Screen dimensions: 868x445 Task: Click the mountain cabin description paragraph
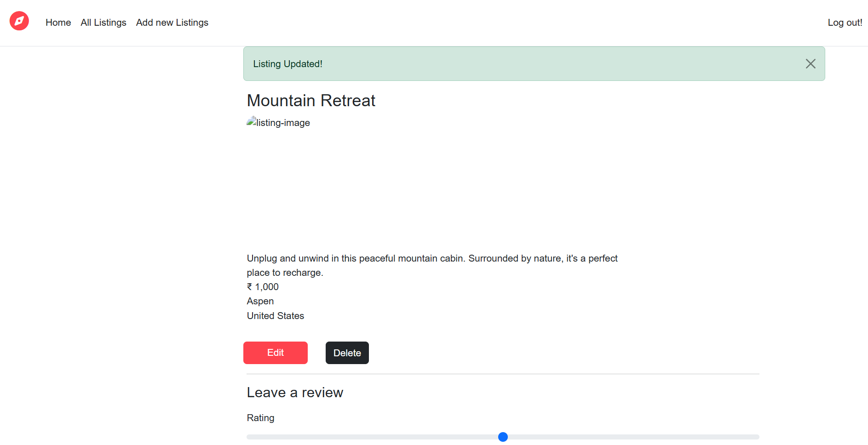pyautogui.click(x=432, y=265)
